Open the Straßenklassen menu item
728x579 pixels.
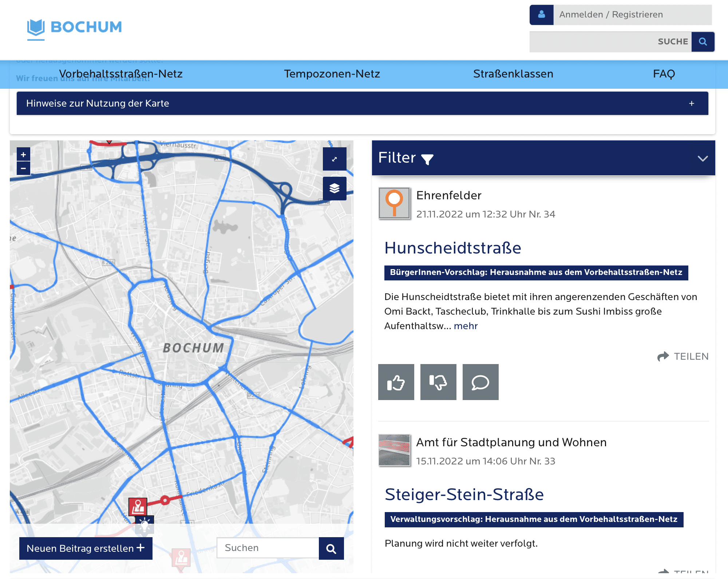coord(513,74)
